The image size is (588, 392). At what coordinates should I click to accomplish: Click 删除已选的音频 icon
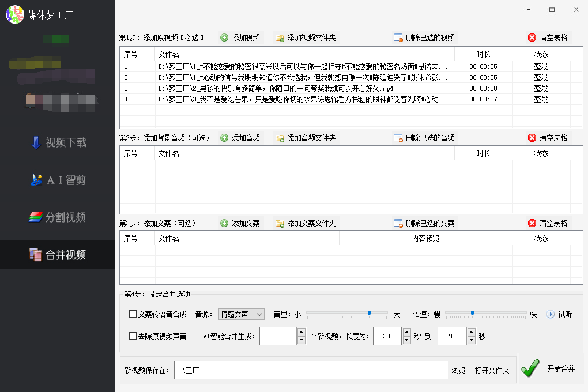398,138
